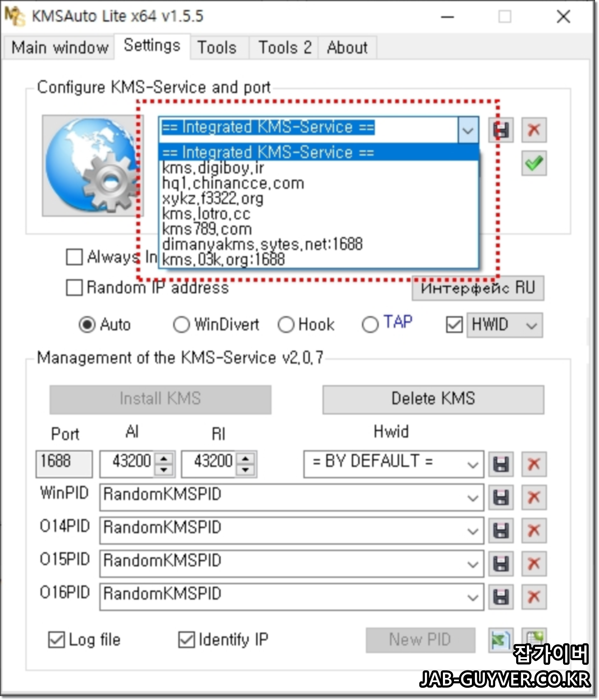Choose hq1.chinancce.com from the list
This screenshot has width=599, height=700.
click(x=318, y=183)
